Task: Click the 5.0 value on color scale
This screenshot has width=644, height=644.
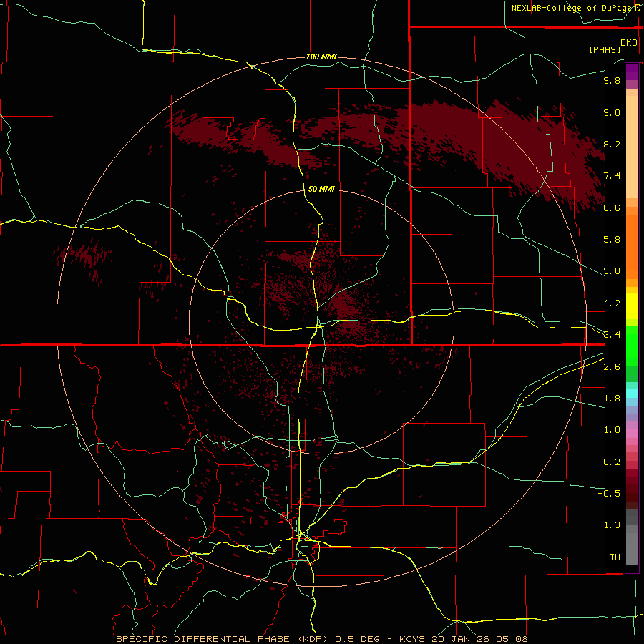Action: pos(612,271)
